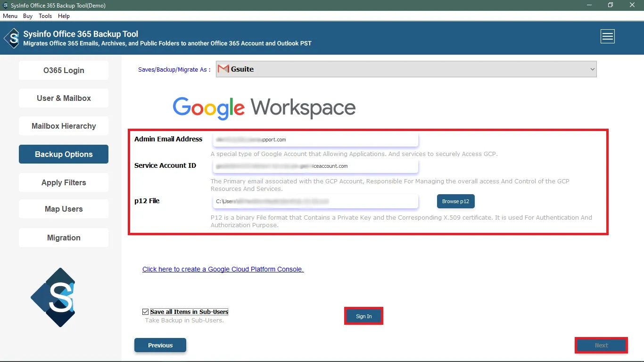Open the Help menu
This screenshot has width=644, height=362.
click(64, 16)
